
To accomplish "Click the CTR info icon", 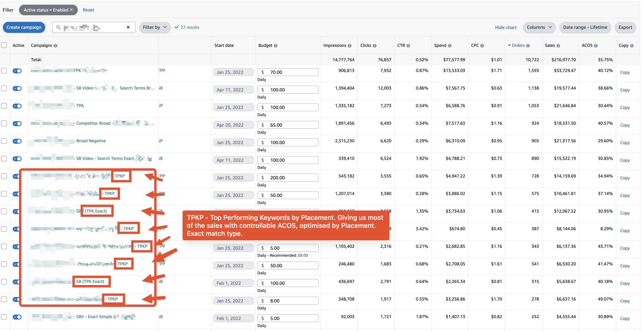I will pos(408,46).
